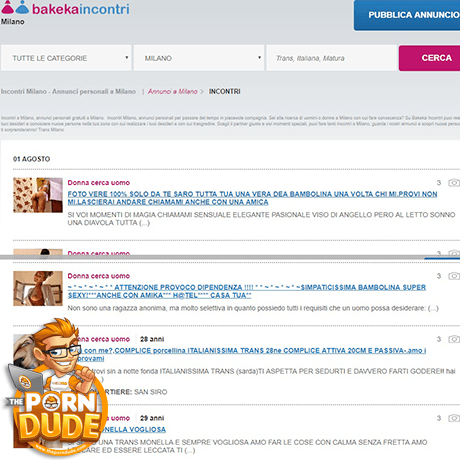
Task: Click Donna cerca uomo on ATTENZIONE listing
Action: click(x=99, y=276)
